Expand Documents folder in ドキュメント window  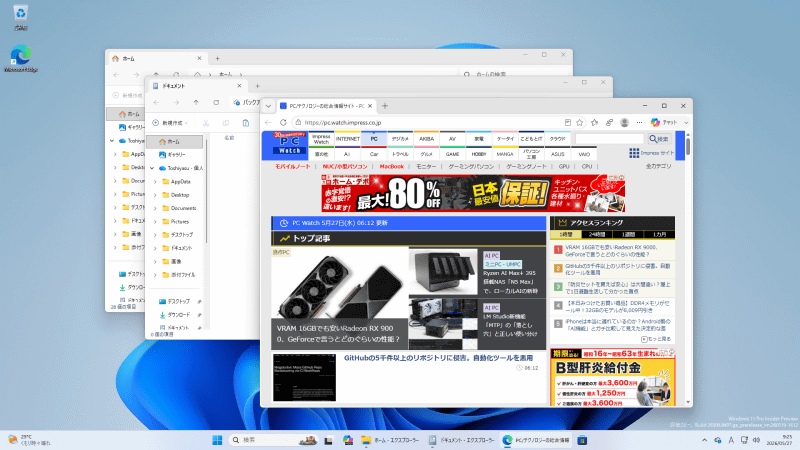[x=155, y=208]
